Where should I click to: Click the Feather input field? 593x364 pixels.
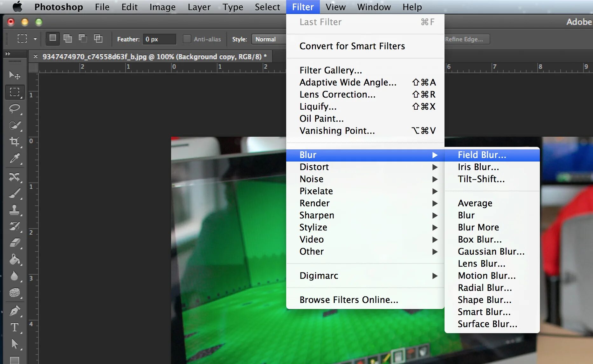click(x=159, y=39)
